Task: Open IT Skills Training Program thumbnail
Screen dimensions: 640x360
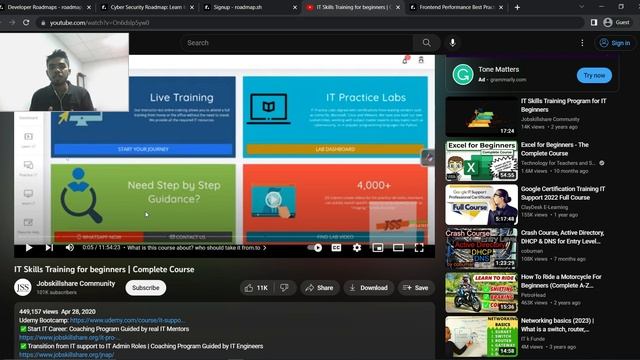Action: point(482,117)
